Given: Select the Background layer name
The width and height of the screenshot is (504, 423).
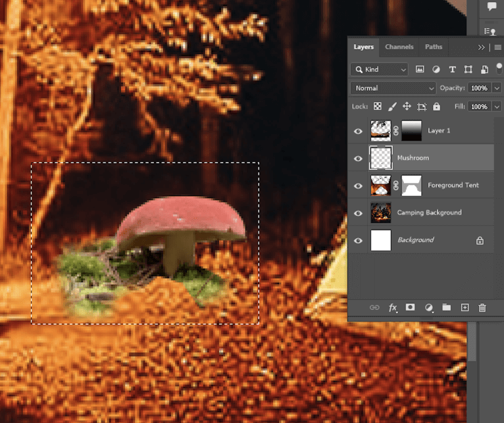Looking at the screenshot, I should click(416, 239).
